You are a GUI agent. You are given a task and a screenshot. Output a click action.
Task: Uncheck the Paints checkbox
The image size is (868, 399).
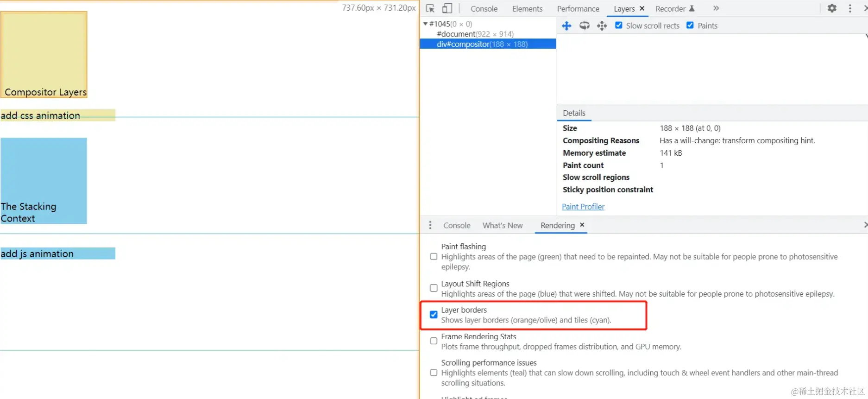(x=690, y=25)
